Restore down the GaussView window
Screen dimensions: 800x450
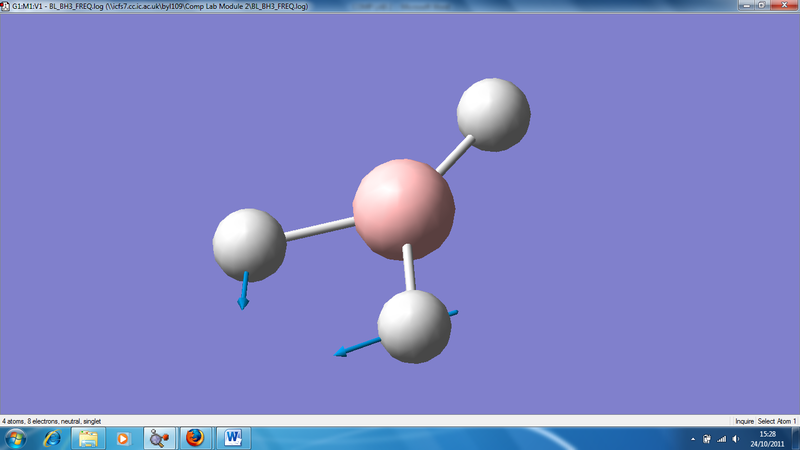[761, 5]
